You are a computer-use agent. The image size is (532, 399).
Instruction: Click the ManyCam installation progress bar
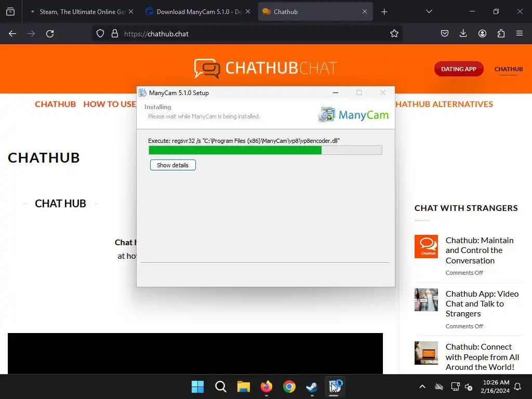[265, 150]
